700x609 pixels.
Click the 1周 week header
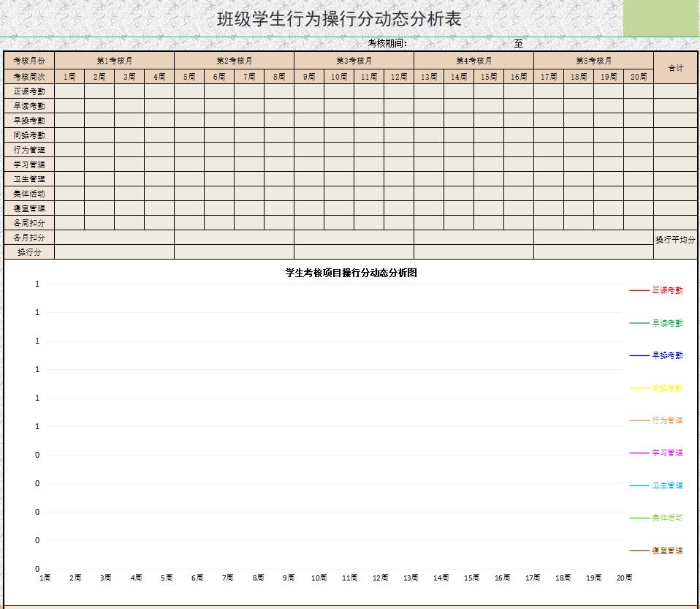pos(69,75)
